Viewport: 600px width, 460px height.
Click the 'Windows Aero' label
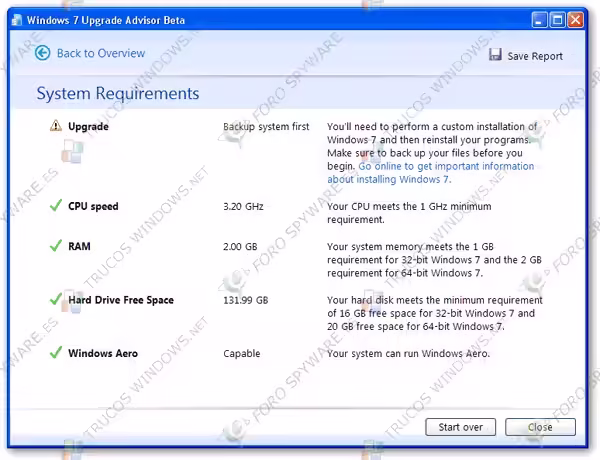tap(103, 353)
